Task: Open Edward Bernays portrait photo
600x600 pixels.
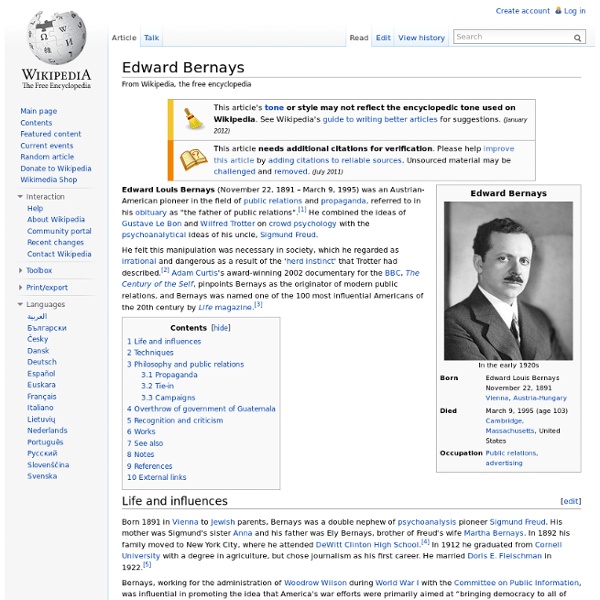Action: [508, 281]
